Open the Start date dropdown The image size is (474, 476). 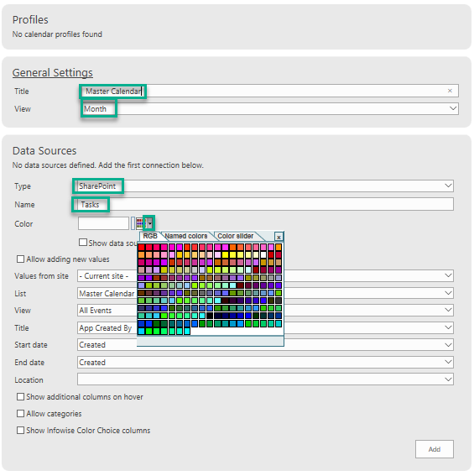coord(266,344)
